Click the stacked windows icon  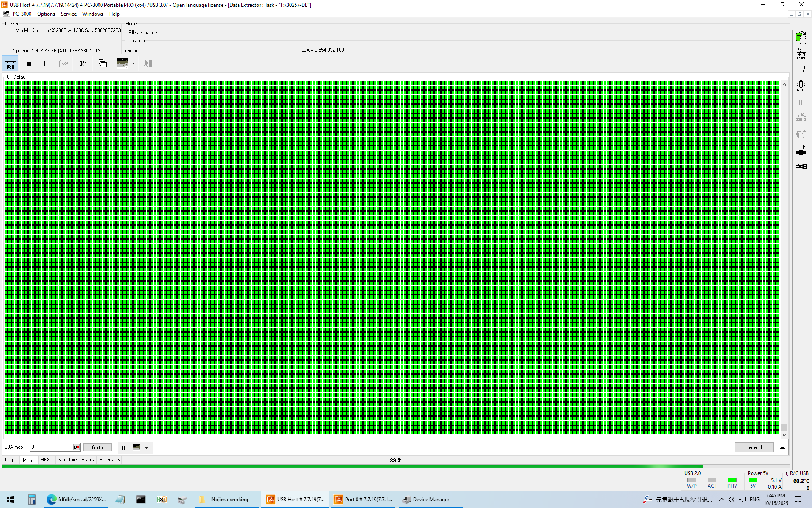pyautogui.click(x=102, y=63)
